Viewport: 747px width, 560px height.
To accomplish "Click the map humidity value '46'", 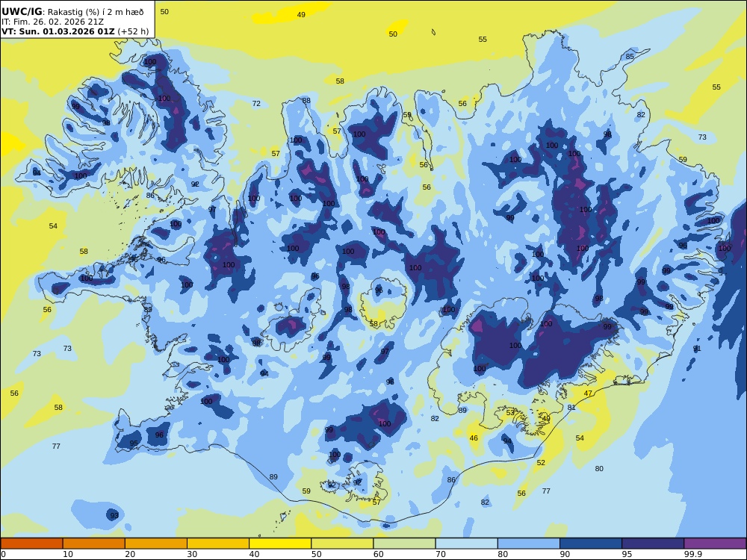I will pyautogui.click(x=474, y=438).
